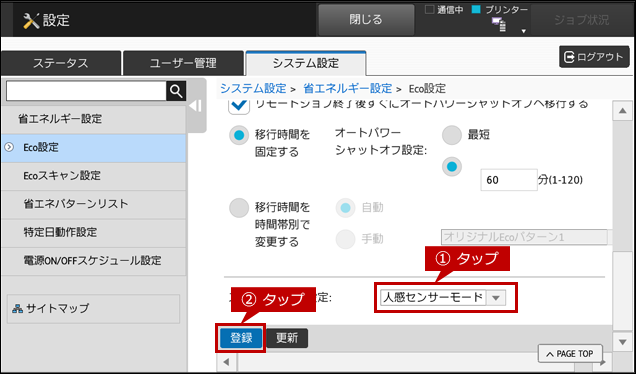Click the Eco設定 arrow bullet icon
Image resolution: width=636 pixels, height=374 pixels.
click(x=9, y=147)
